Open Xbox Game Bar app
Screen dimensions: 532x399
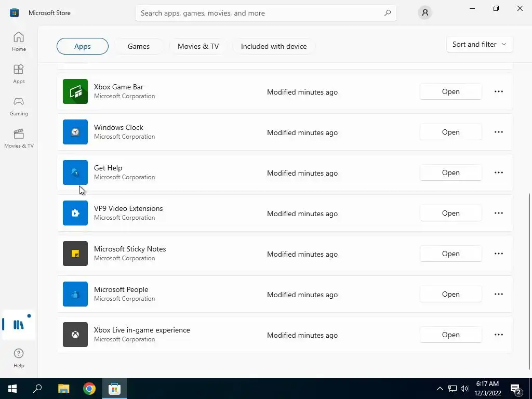450,91
